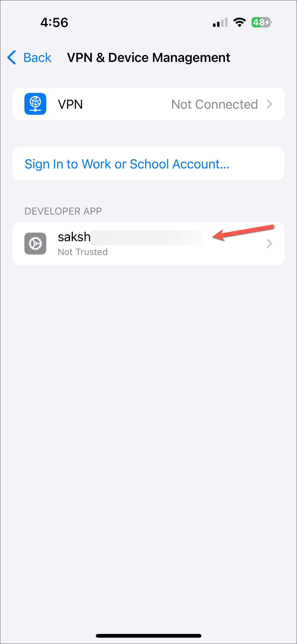
Task: Tap the Not Connected VPN status
Action: click(x=215, y=104)
